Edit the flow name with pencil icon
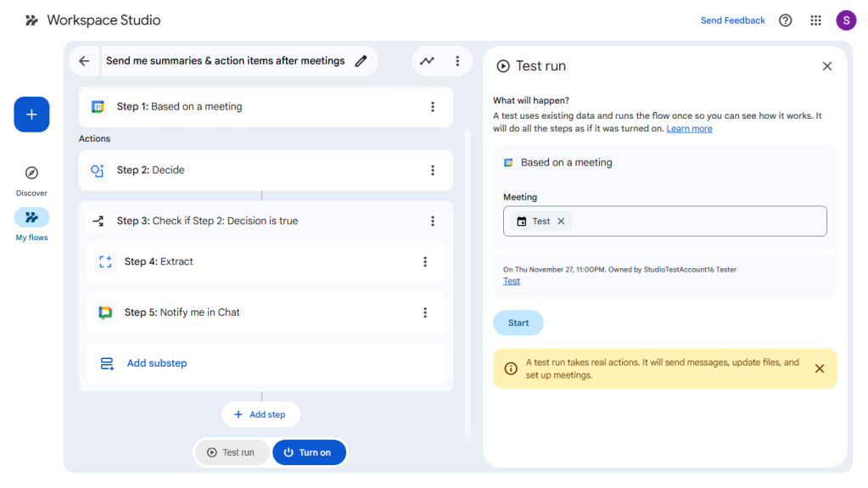868x488 pixels. pyautogui.click(x=361, y=61)
